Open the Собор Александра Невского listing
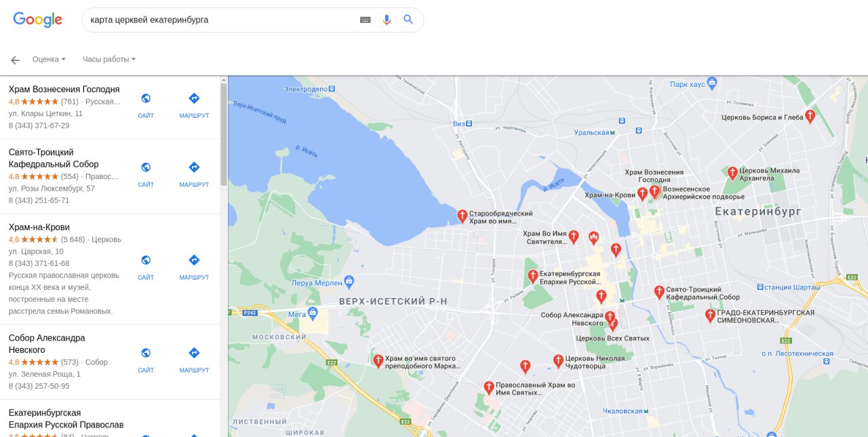Image resolution: width=868 pixels, height=437 pixels. [47, 343]
